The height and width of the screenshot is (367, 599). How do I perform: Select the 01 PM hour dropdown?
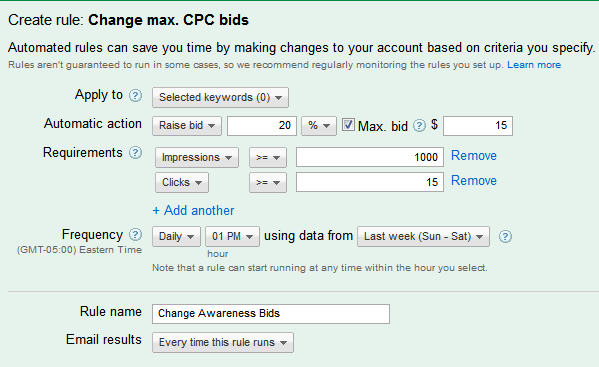point(232,236)
